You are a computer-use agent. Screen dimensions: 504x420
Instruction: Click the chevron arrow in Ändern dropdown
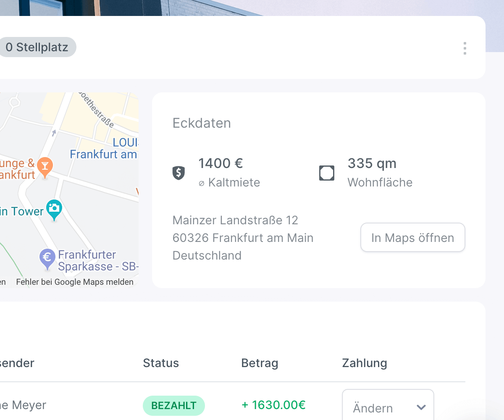(421, 407)
